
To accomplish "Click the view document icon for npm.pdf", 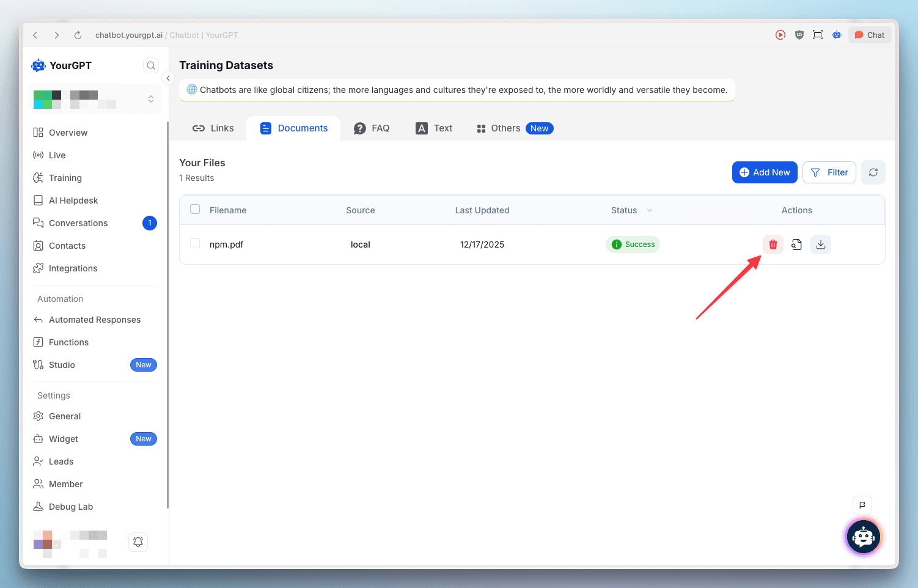I will [x=796, y=244].
